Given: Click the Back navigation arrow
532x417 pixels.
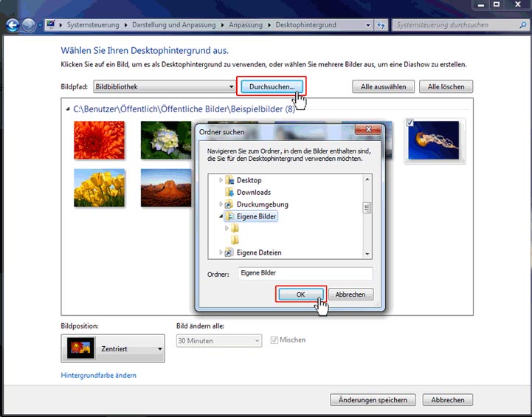Looking at the screenshot, I should 13,25.
